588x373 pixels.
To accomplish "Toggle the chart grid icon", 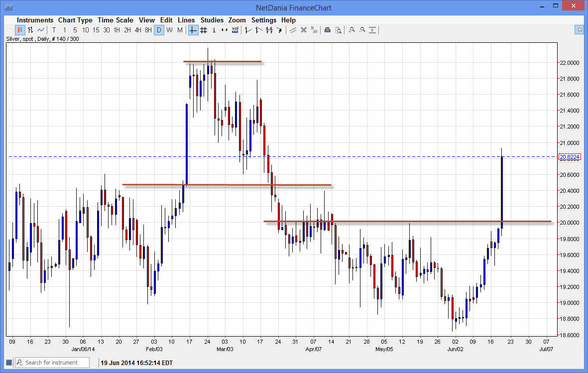I will click(x=203, y=30).
